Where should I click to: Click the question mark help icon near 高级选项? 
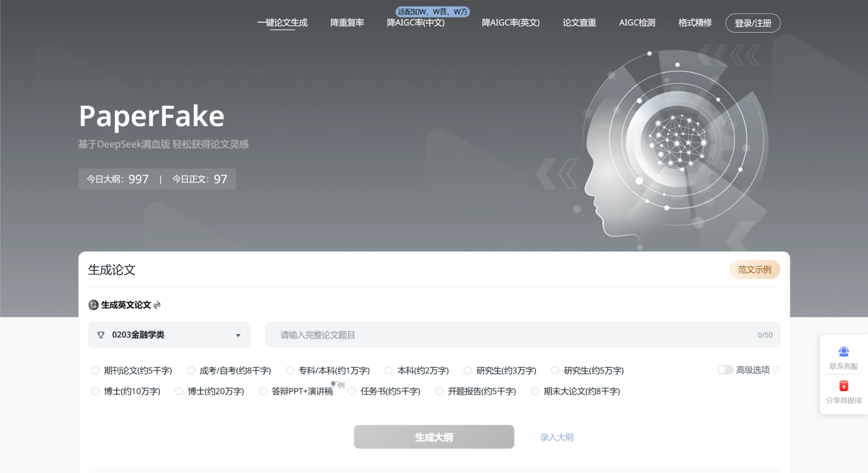776,370
